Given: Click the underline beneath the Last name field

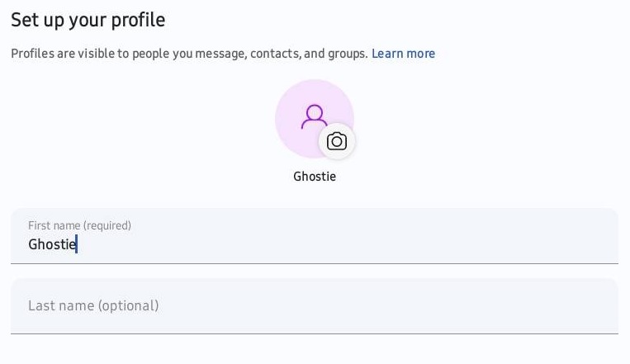Looking at the screenshot, I should point(314,333).
